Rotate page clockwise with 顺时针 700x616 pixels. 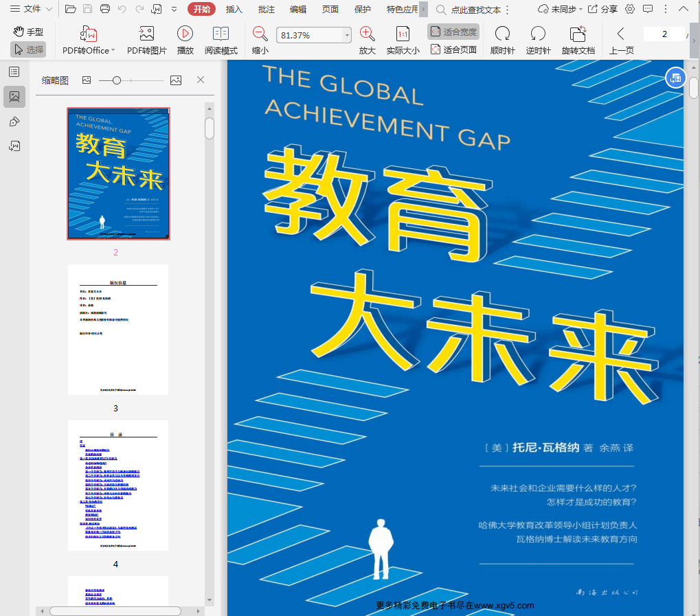point(502,34)
